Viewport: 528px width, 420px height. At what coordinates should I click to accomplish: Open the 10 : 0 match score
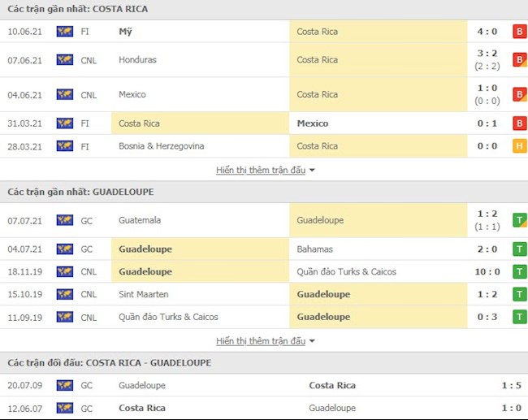(487, 271)
